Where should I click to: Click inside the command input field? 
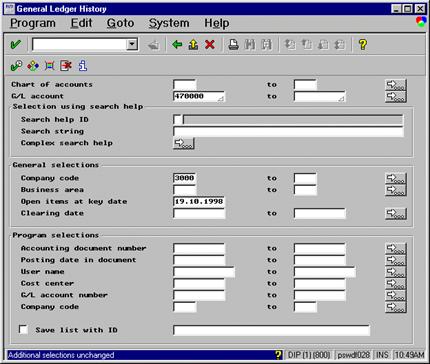pos(80,44)
